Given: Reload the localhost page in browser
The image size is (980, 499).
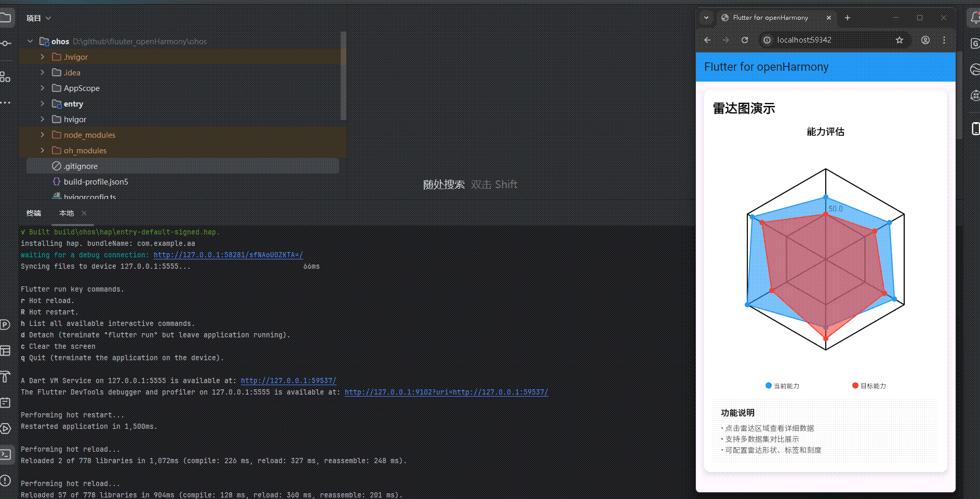Looking at the screenshot, I should pos(745,40).
